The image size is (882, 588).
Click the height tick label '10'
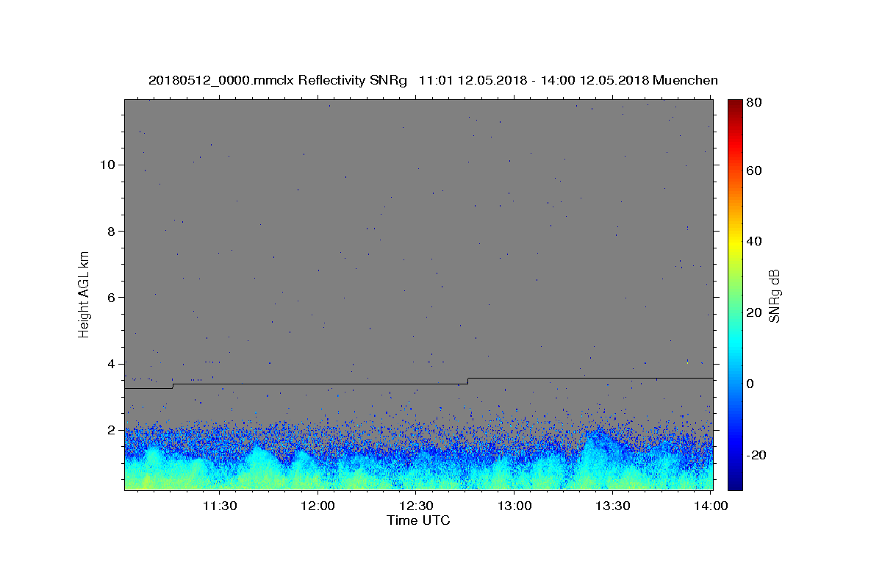(109, 165)
